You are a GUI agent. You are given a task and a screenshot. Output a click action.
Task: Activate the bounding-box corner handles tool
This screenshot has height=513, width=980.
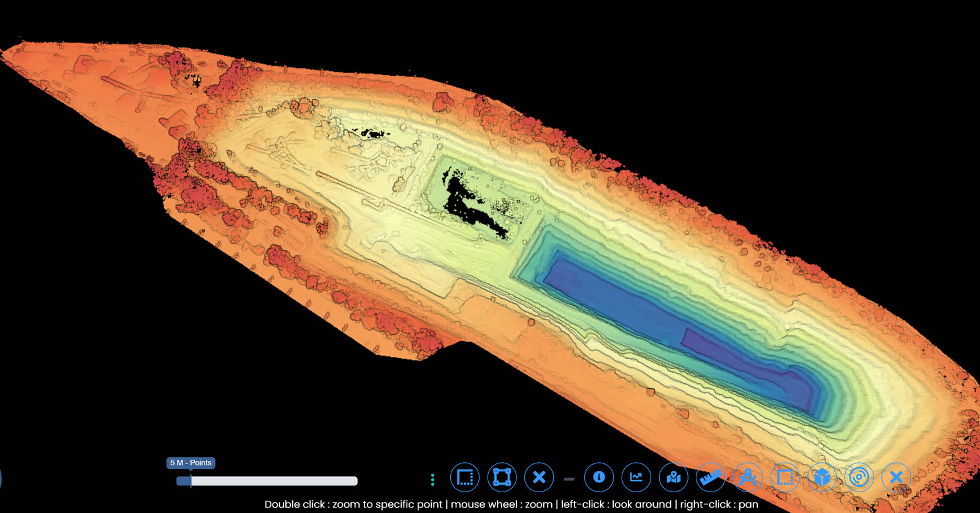point(502,477)
